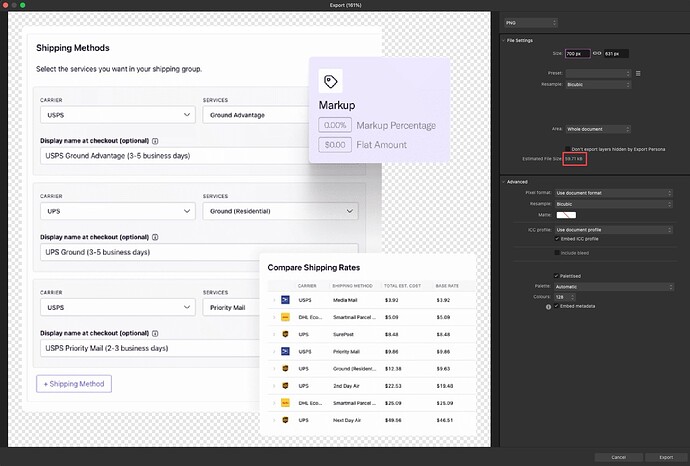Disable the Palettised checkbox
Screen dimensions: 690x466
coord(556,276)
